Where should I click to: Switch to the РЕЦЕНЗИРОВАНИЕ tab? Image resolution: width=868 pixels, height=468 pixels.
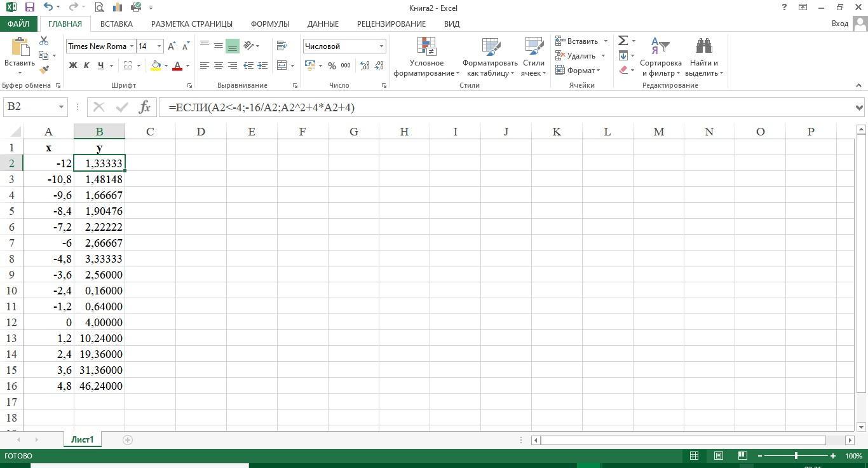(x=391, y=24)
